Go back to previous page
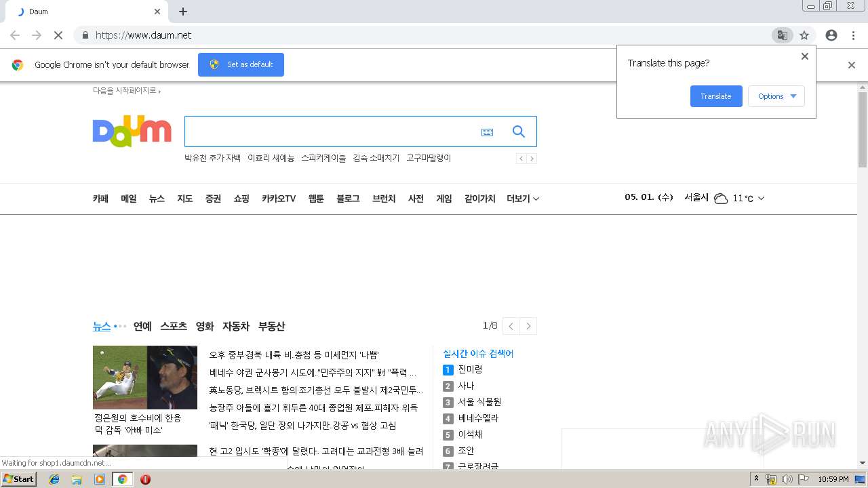 15,35
